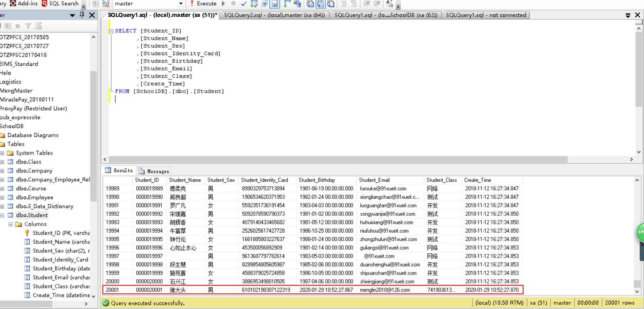The image size is (644, 309).
Task: Expand the dbo.Course table node
Action: pos(2,188)
